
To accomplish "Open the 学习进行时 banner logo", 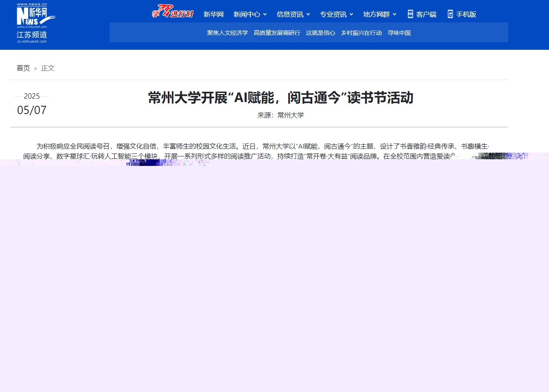I will coord(172,12).
